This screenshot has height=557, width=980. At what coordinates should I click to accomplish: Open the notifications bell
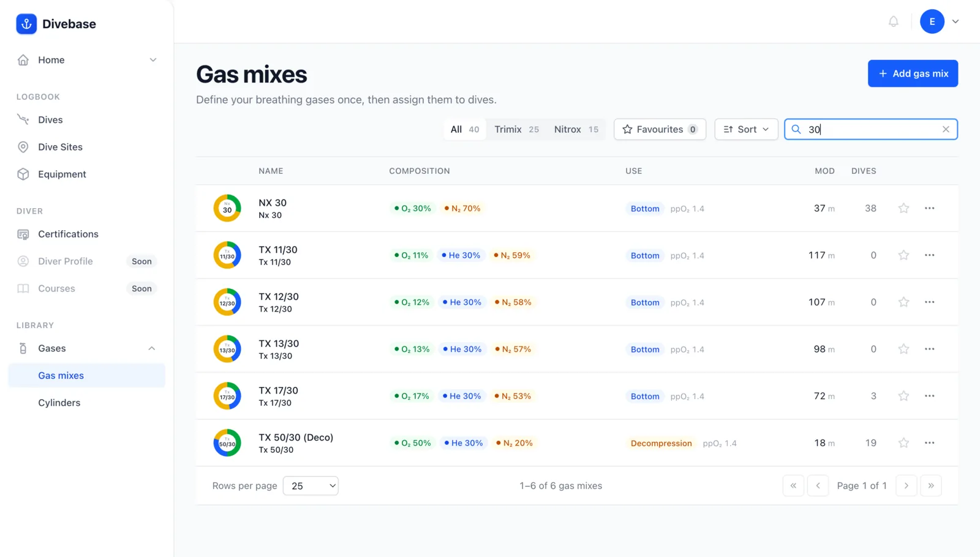894,21
